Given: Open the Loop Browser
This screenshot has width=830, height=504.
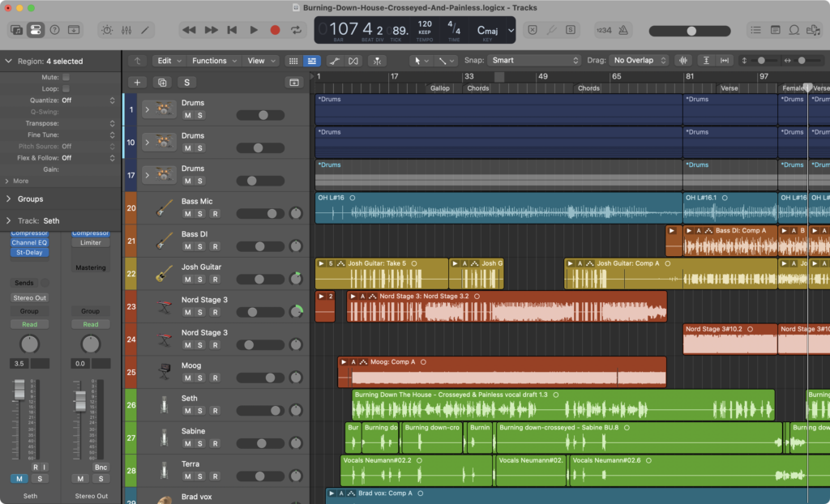Looking at the screenshot, I should tap(794, 29).
